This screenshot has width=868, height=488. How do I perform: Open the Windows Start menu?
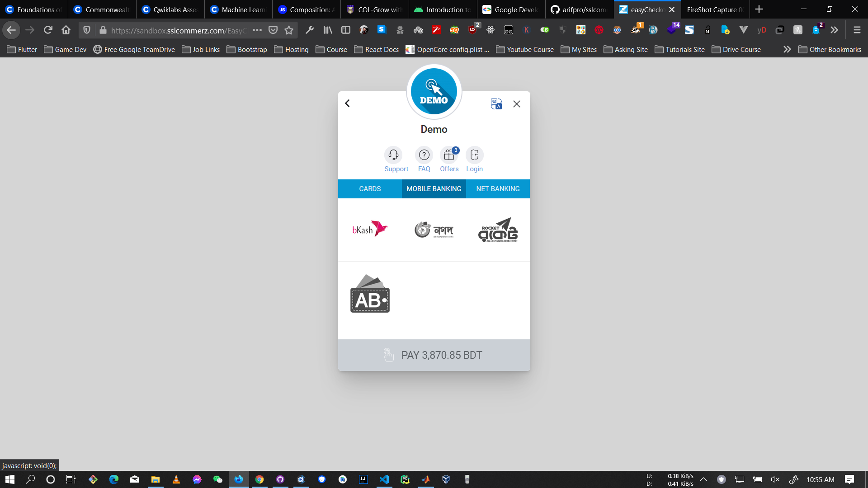tap(10, 479)
